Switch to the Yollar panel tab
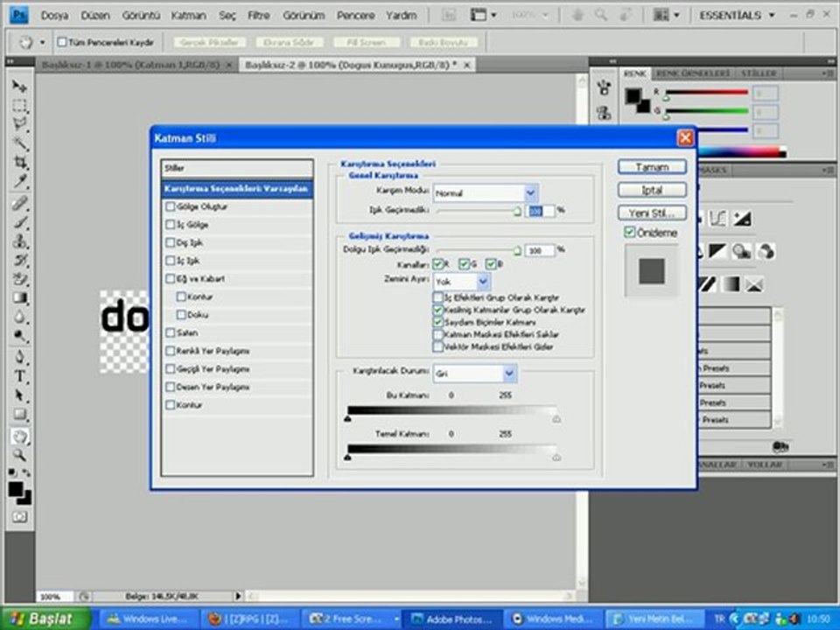840x630 pixels. pos(765,465)
